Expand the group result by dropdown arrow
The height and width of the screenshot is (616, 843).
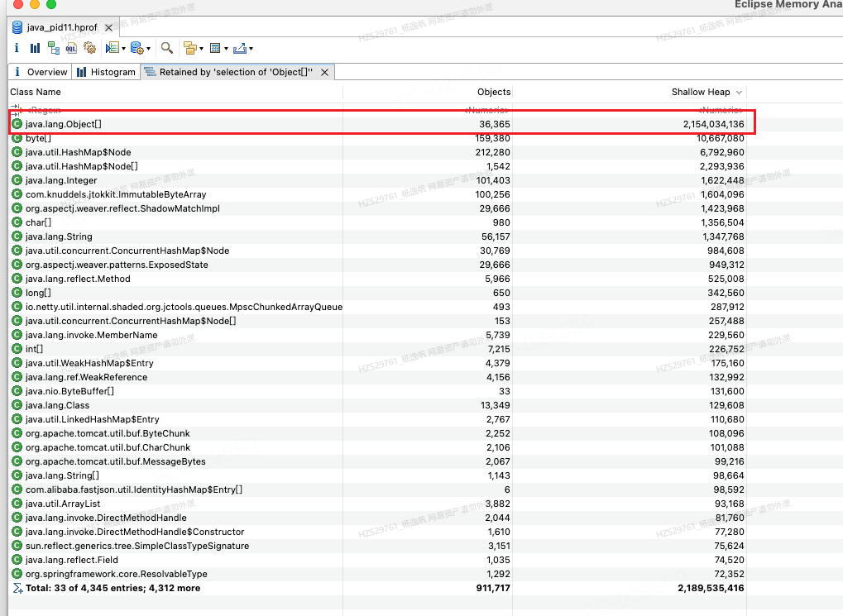201,49
